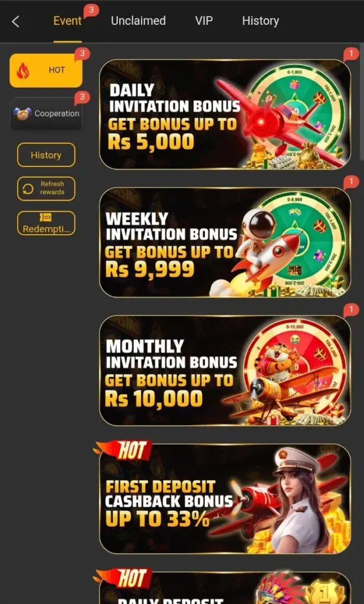Screen dimensions: 364x604
Task: Open the VIP tab
Action: point(204,21)
